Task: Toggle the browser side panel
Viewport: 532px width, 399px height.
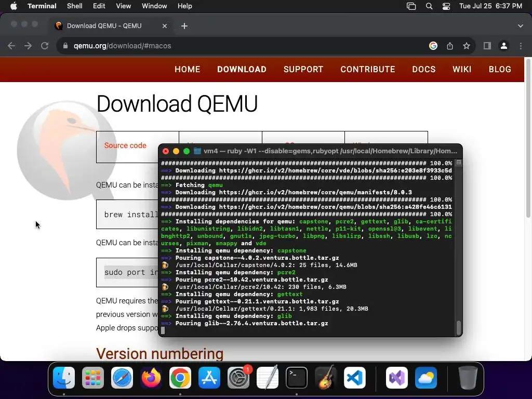Action: [x=487, y=46]
